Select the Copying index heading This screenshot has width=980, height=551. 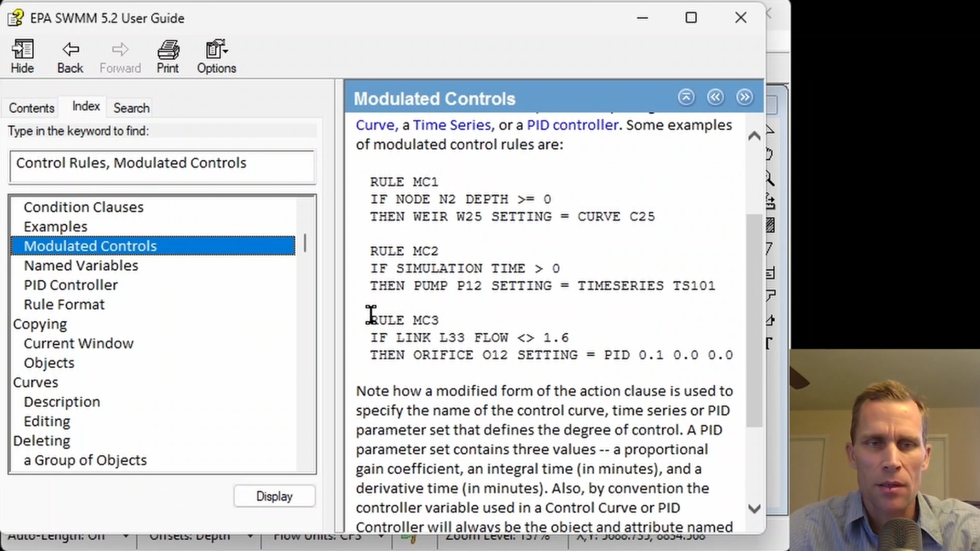click(x=40, y=324)
